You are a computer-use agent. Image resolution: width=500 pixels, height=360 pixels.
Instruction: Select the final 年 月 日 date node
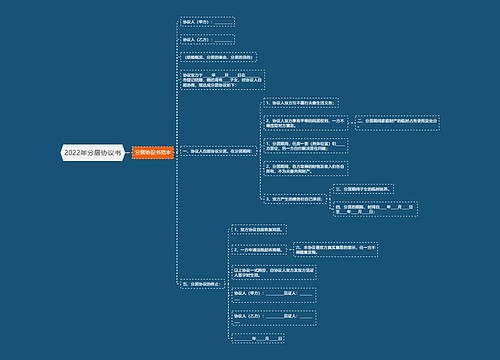coord(258,338)
